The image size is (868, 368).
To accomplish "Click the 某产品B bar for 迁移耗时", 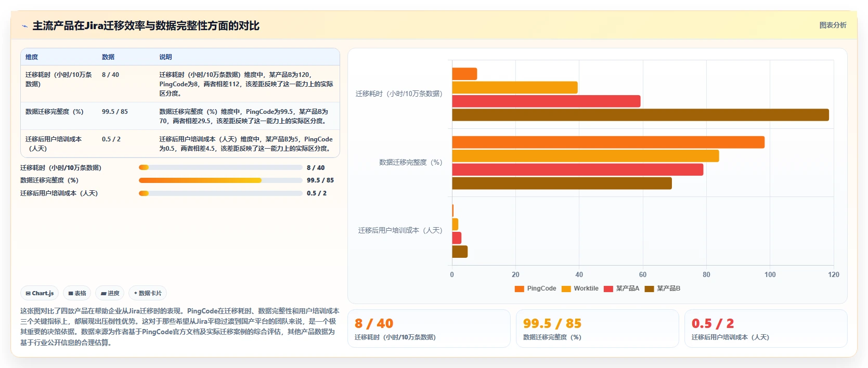I will point(640,115).
